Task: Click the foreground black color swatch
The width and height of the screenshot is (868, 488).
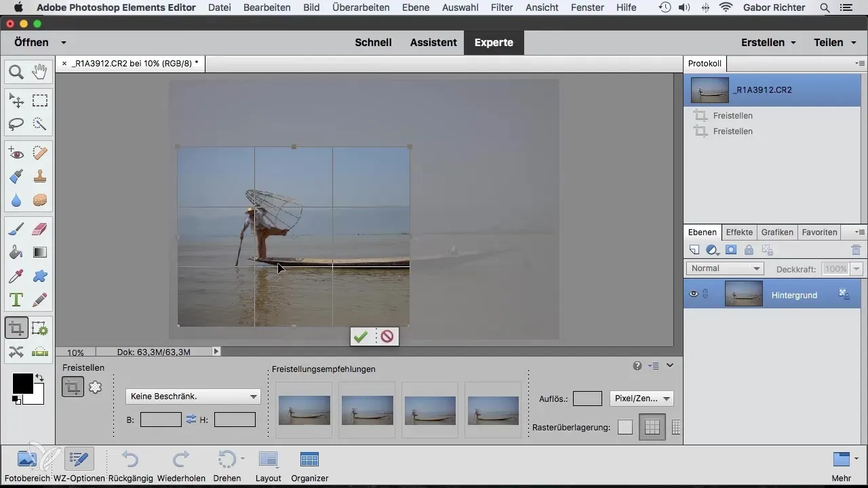Action: coord(22,383)
